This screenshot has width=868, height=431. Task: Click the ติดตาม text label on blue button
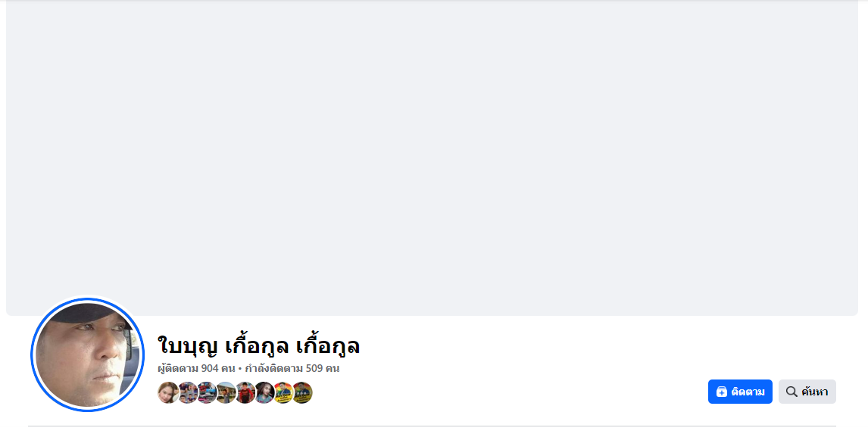[748, 392]
